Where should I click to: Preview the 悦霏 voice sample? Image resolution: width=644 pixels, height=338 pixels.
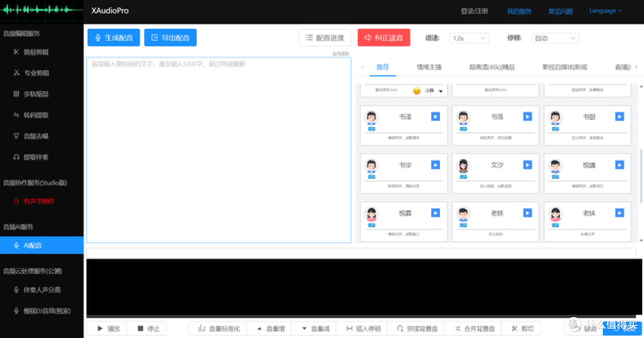[x=435, y=213]
